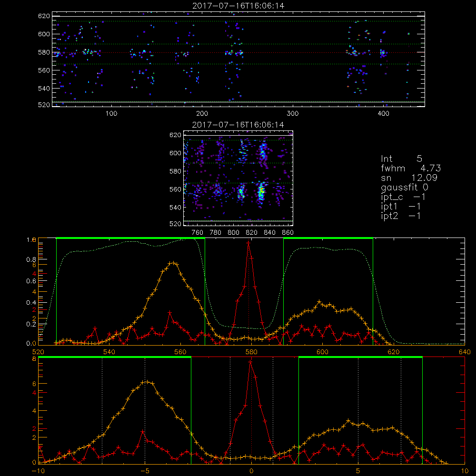Click the '780' tick label under zoomed image
The height and width of the screenshot is (476, 476).
point(216,233)
